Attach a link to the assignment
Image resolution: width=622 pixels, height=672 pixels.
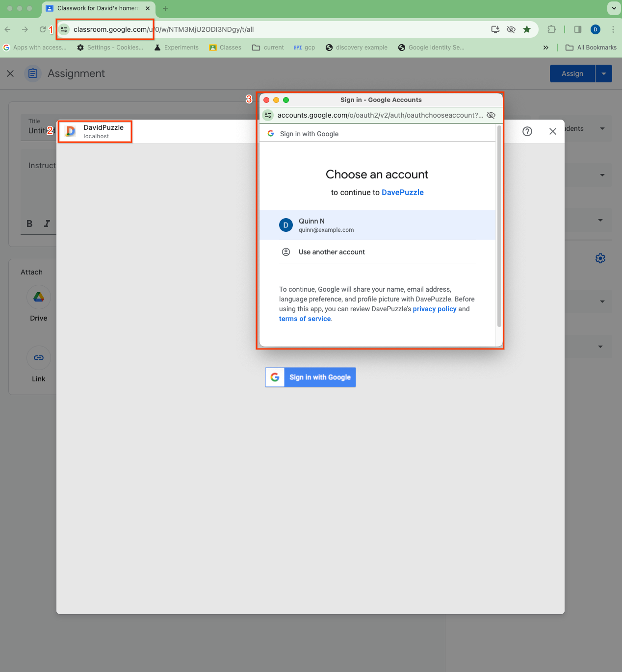pyautogui.click(x=38, y=358)
